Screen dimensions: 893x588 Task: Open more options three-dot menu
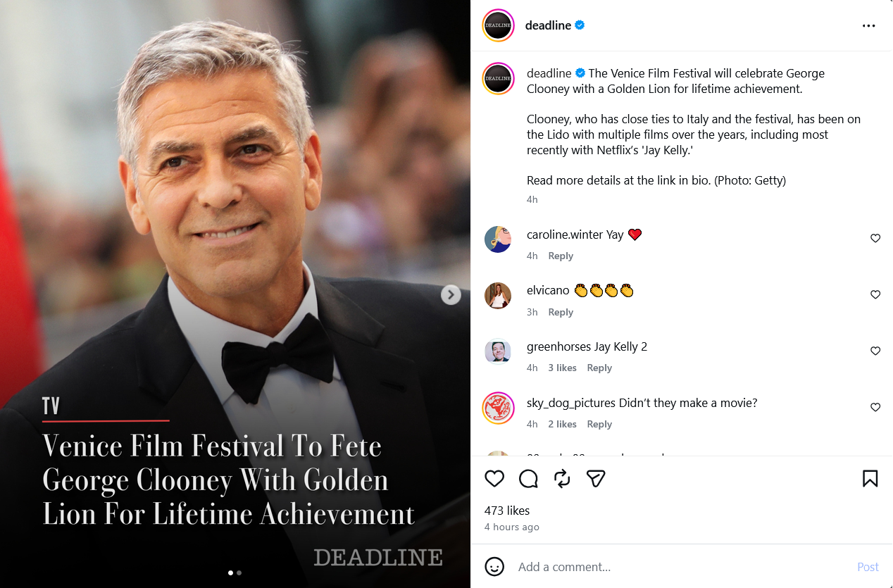pos(868,26)
